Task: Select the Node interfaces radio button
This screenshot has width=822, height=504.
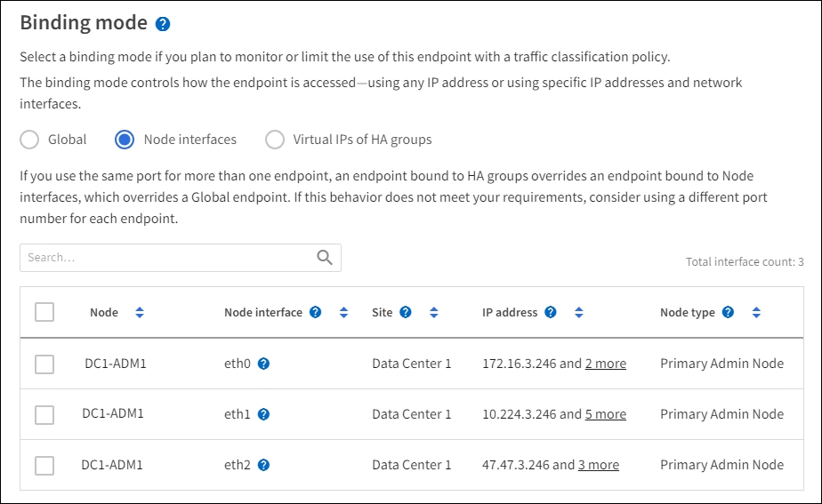Action: (x=125, y=140)
